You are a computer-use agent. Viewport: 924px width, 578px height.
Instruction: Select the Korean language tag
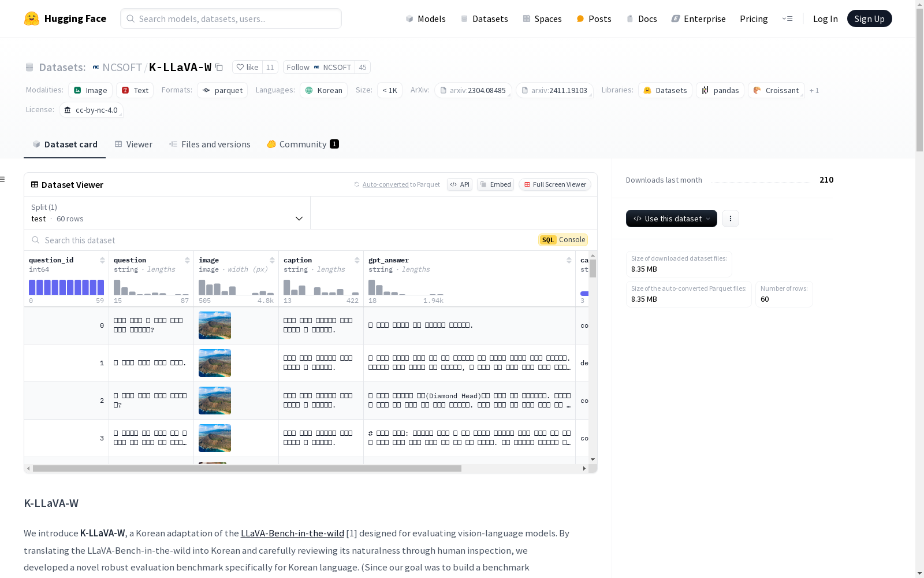click(324, 90)
